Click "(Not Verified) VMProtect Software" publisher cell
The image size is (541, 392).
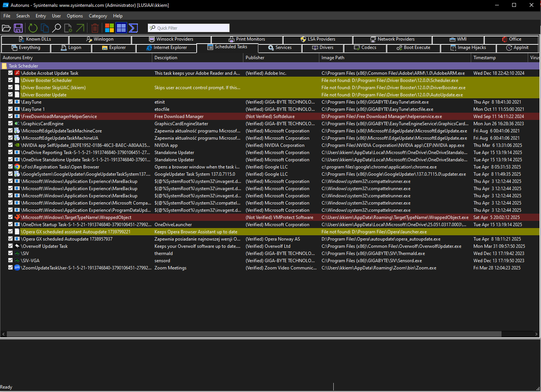pos(279,217)
